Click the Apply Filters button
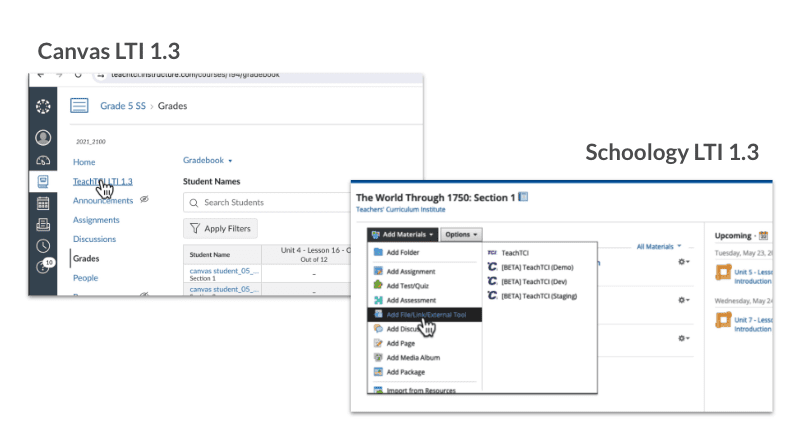Screen dimensions: 802x441 pos(220,228)
